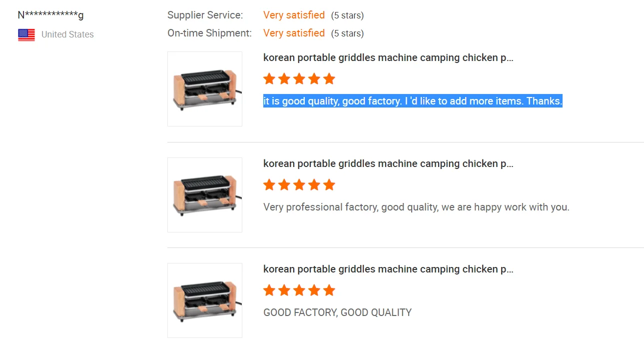Click the first review's five-star rating
Viewport: 644px width, 342px height.
click(x=299, y=79)
